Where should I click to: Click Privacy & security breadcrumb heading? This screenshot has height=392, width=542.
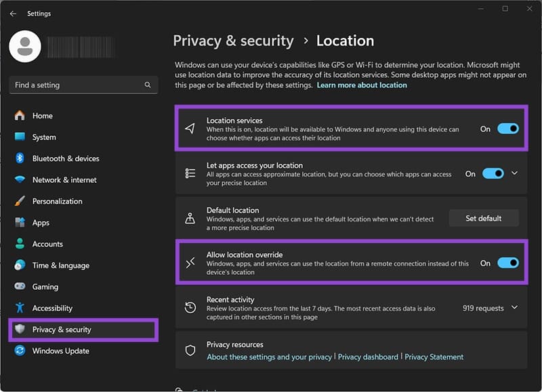[x=233, y=41]
